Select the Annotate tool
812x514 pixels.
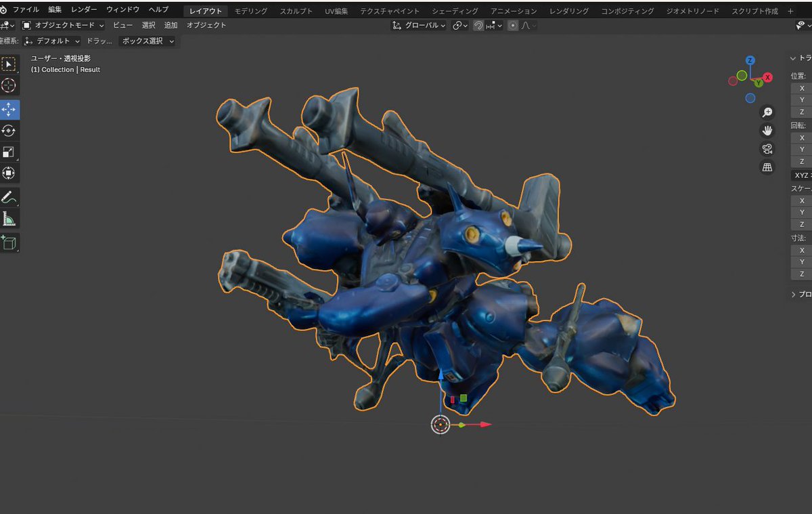coord(9,197)
